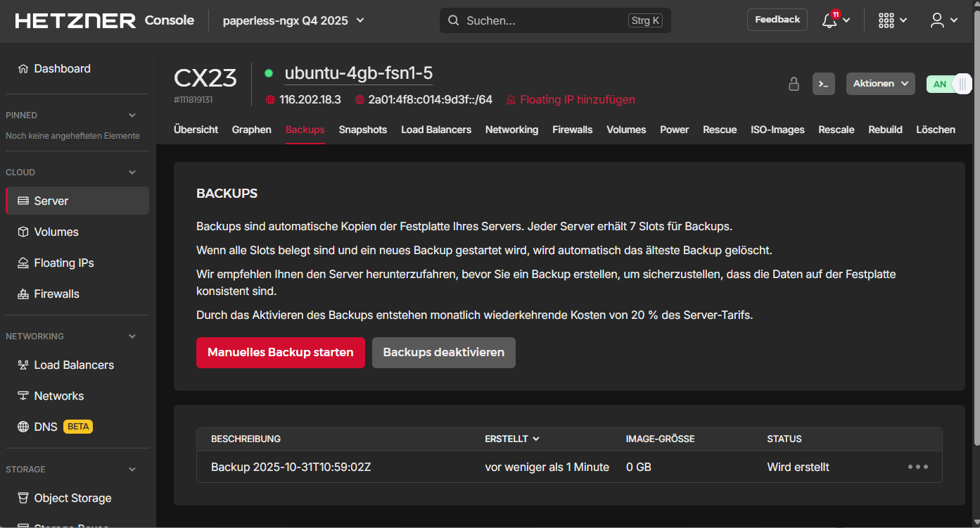
Task: Open the user account icon
Action: (x=937, y=20)
